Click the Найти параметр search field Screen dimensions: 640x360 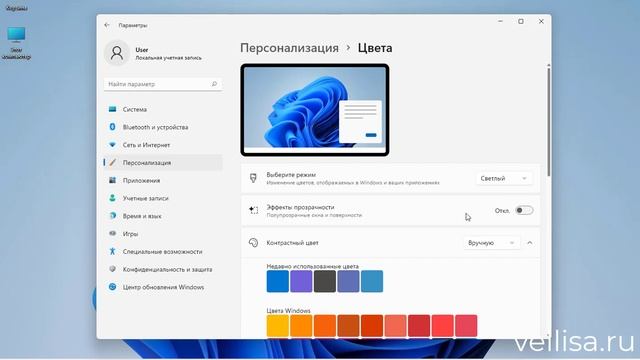(x=163, y=84)
